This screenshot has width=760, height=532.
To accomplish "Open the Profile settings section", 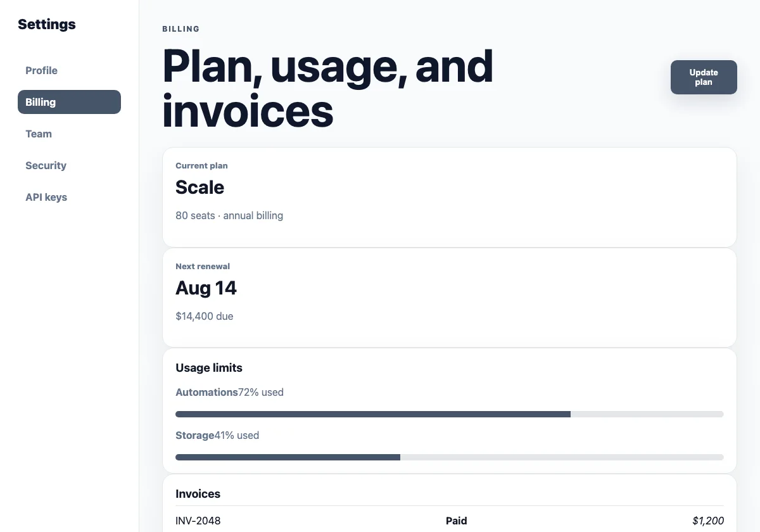I will [69, 70].
